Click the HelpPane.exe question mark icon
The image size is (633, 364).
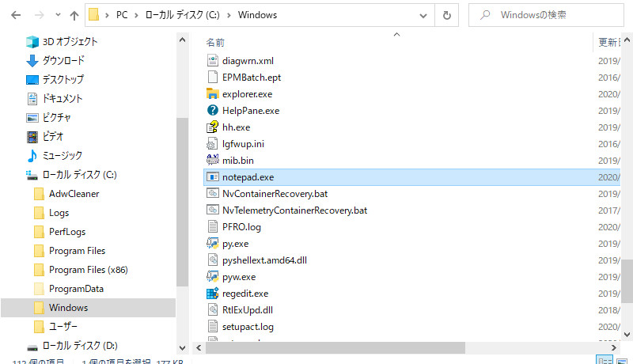(212, 110)
